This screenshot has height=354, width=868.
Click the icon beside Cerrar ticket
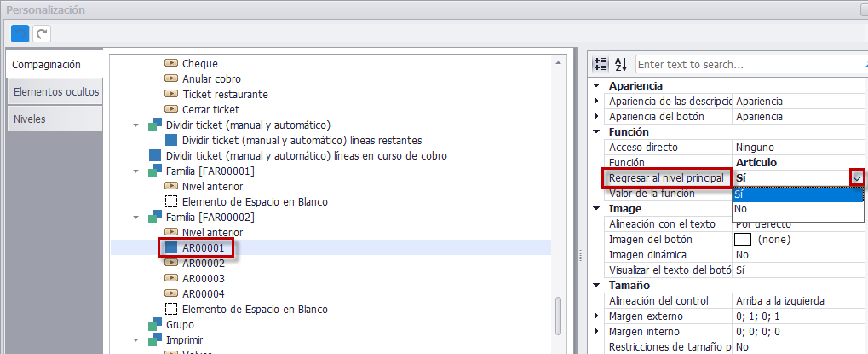pos(171,110)
